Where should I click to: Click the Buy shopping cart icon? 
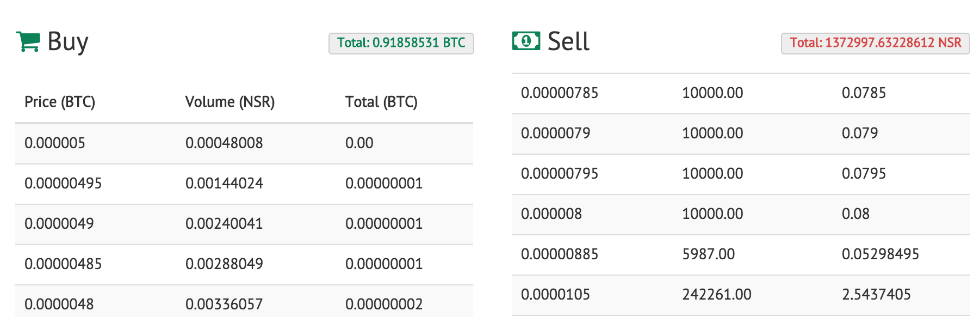28,41
